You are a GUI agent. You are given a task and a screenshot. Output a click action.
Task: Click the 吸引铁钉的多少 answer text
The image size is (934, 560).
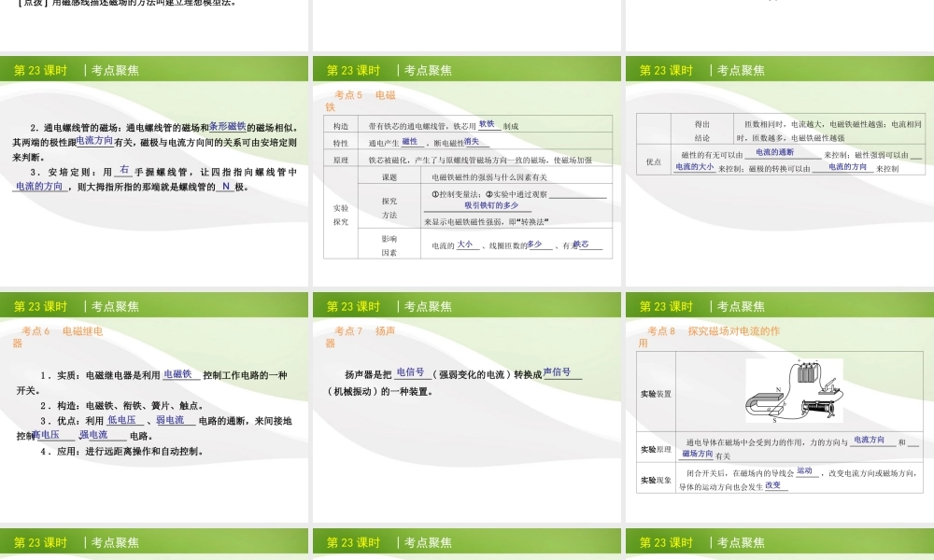click(x=491, y=204)
